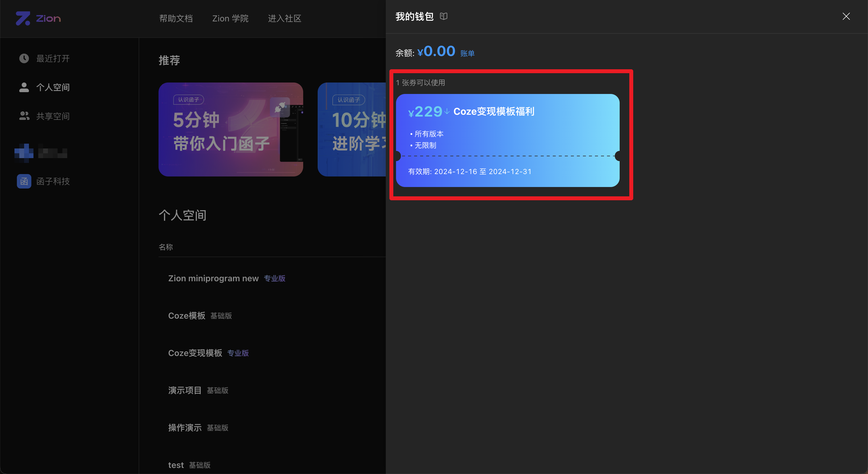
Task: Open the wallet help book icon
Action: (x=443, y=16)
